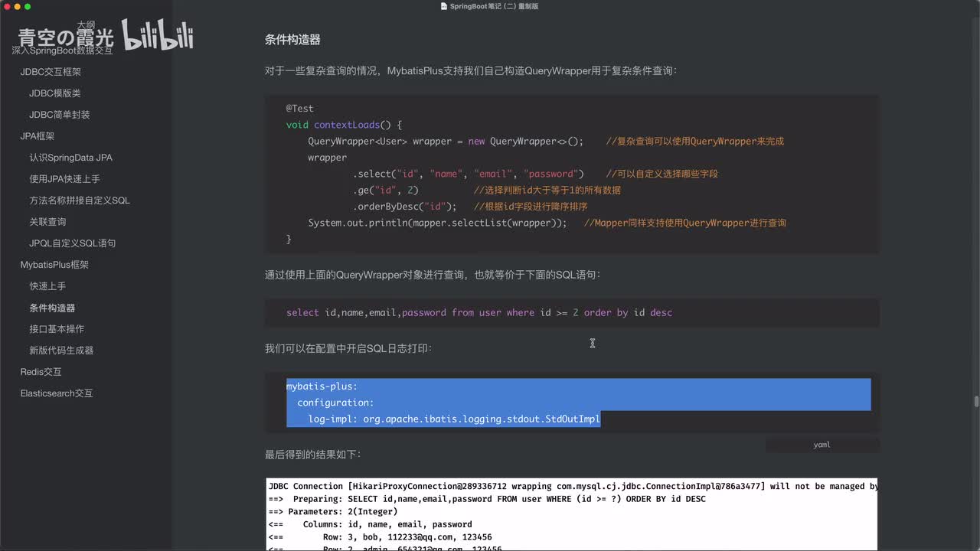Click the select id,name,email SQL statement
The height and width of the screenshot is (551, 980).
click(x=479, y=313)
